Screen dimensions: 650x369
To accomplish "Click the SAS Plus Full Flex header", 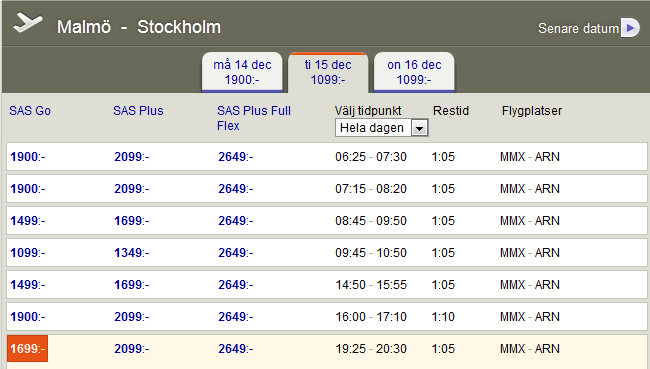I will (x=254, y=118).
